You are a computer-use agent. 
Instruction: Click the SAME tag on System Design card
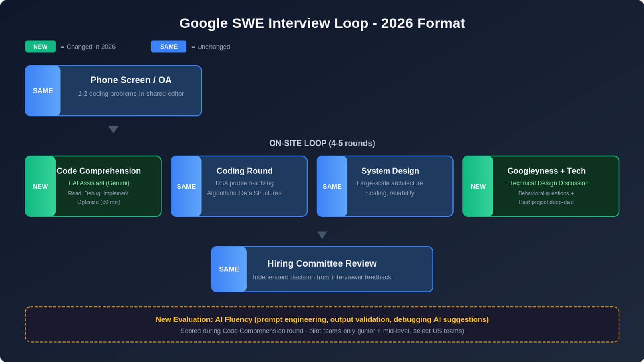tap(332, 187)
